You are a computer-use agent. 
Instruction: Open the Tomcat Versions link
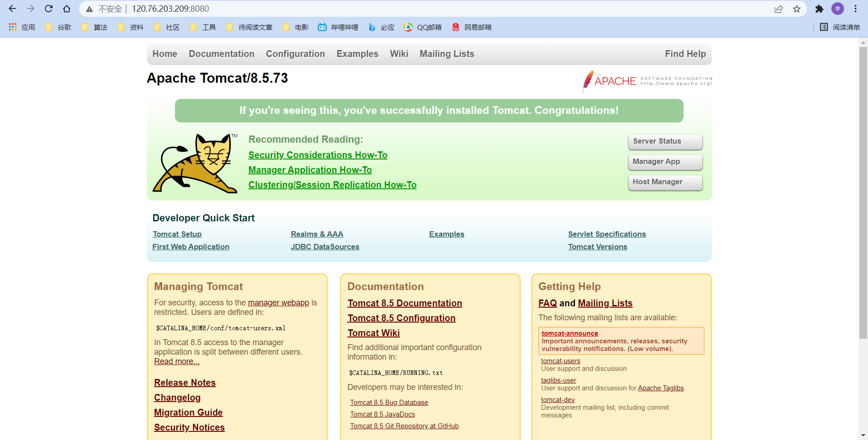598,247
